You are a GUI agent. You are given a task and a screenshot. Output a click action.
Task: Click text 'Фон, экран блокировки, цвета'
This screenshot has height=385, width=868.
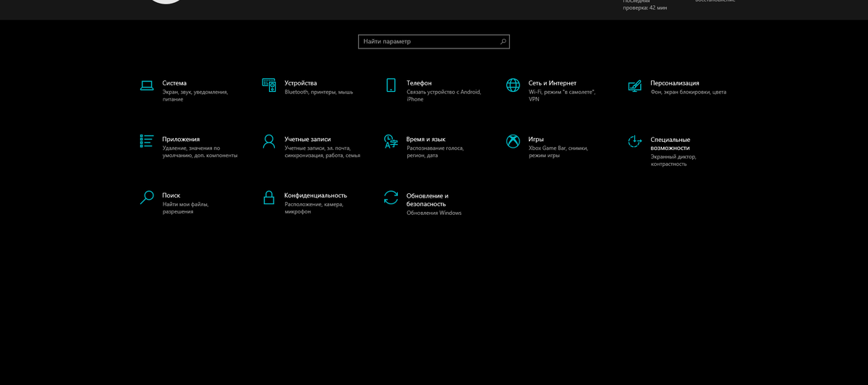(x=688, y=92)
